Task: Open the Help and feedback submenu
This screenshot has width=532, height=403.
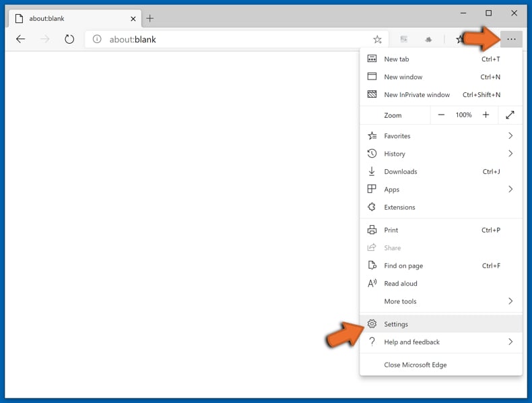Action: 510,342
